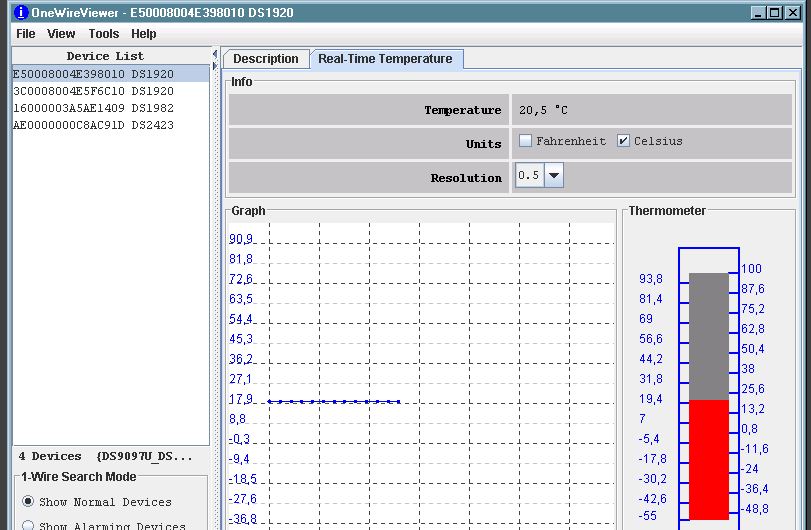Switch to the Description tab

pos(266,59)
